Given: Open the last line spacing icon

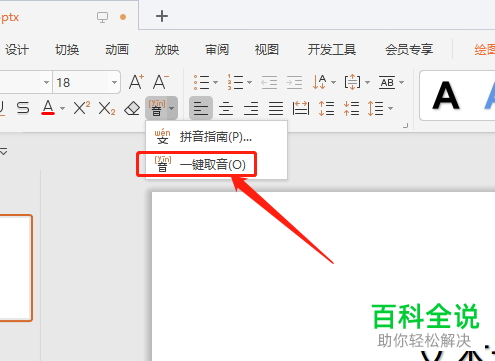Looking at the screenshot, I should pyautogui.click(x=376, y=108).
